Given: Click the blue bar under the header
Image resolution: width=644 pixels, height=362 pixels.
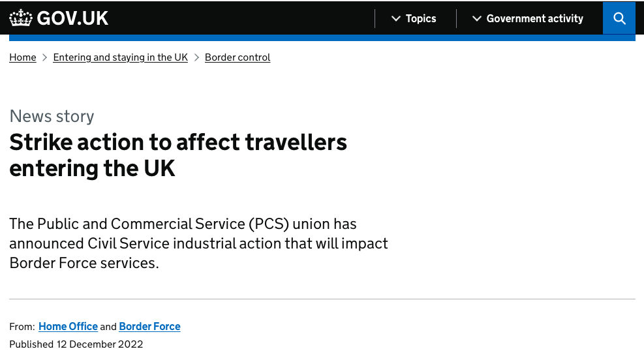Looking at the screenshot, I should click(x=322, y=38).
